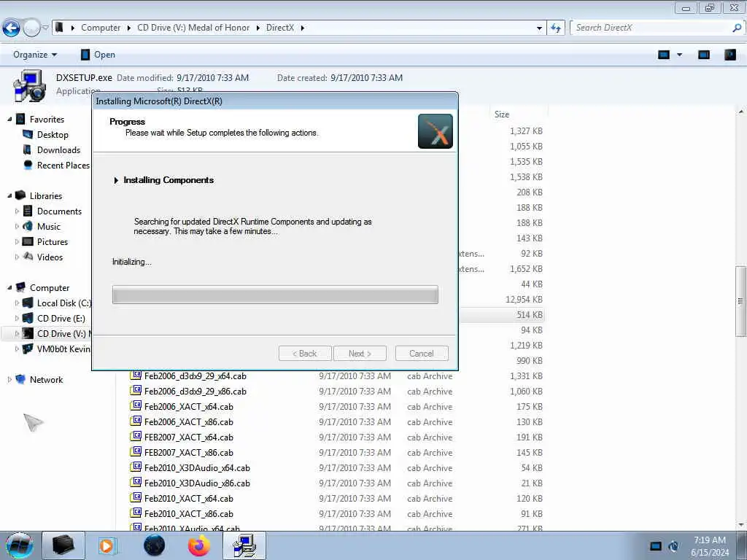Open the Windows Start menu
The height and width of the screenshot is (560, 747).
(x=19, y=545)
